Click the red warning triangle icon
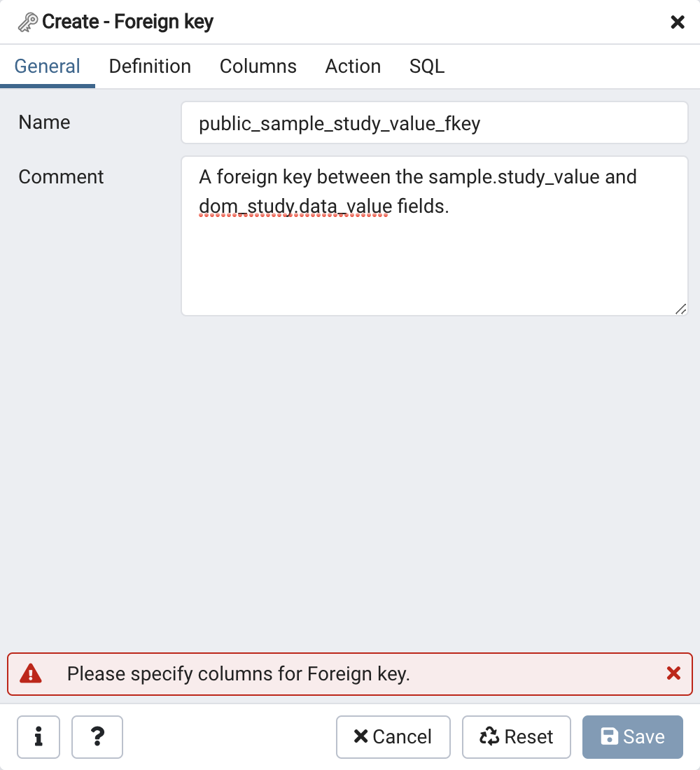This screenshot has width=700, height=770. pyautogui.click(x=31, y=674)
